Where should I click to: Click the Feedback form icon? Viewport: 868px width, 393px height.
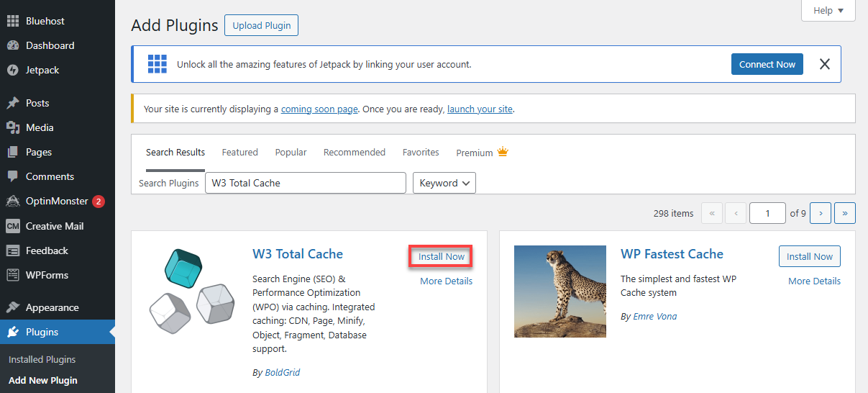coord(13,250)
